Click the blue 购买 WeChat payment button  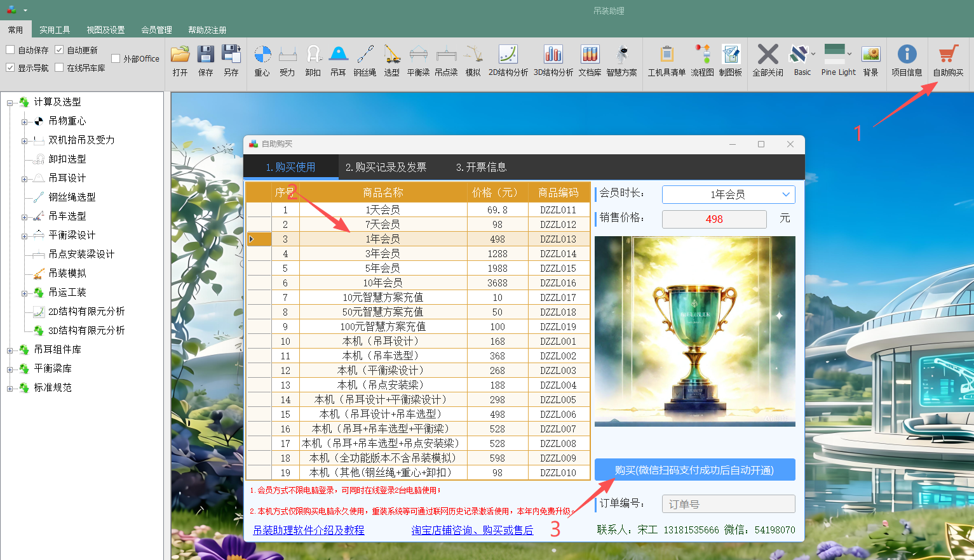click(694, 470)
